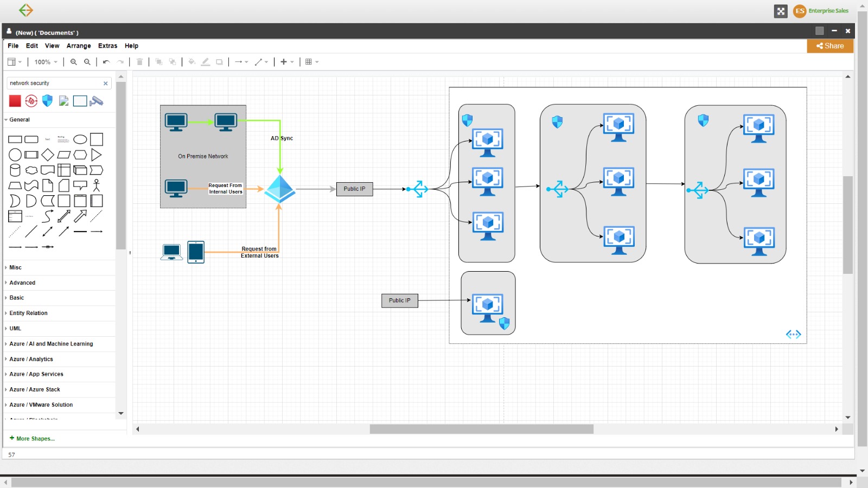Select the Azure Active Directory diamond icon
The width and height of the screenshot is (868, 488).
pyautogui.click(x=280, y=189)
